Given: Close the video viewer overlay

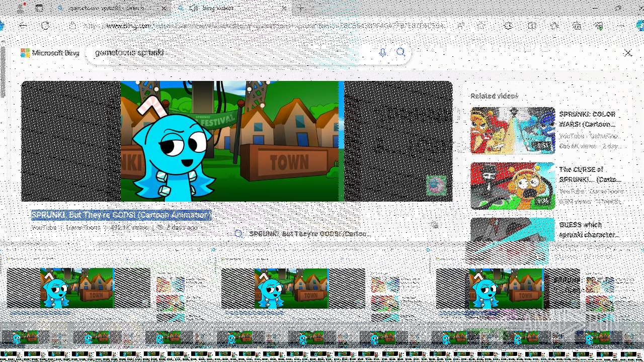Looking at the screenshot, I should tap(628, 53).
